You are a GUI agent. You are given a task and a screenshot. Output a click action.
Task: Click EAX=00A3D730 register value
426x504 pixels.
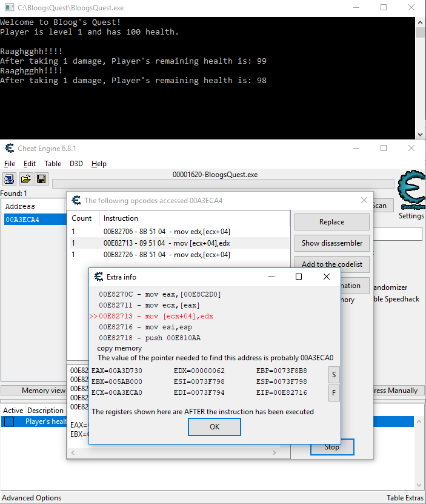pos(116,371)
